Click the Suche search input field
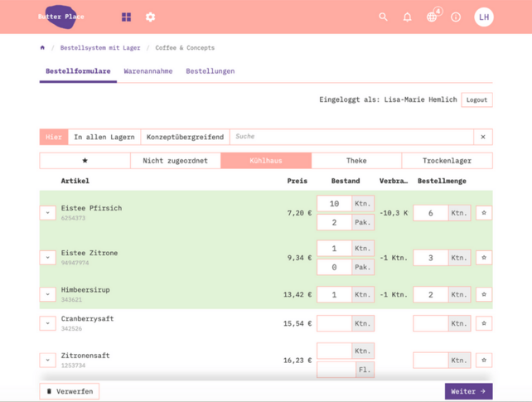The image size is (532, 402). 351,137
